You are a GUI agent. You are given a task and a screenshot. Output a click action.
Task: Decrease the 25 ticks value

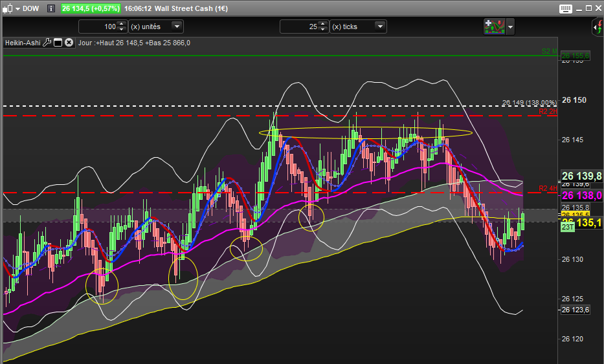click(x=324, y=30)
